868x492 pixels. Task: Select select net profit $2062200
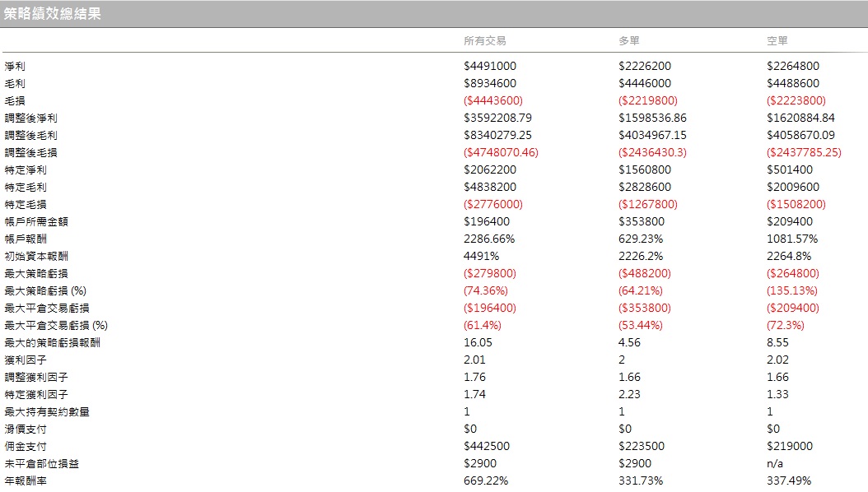coord(490,170)
